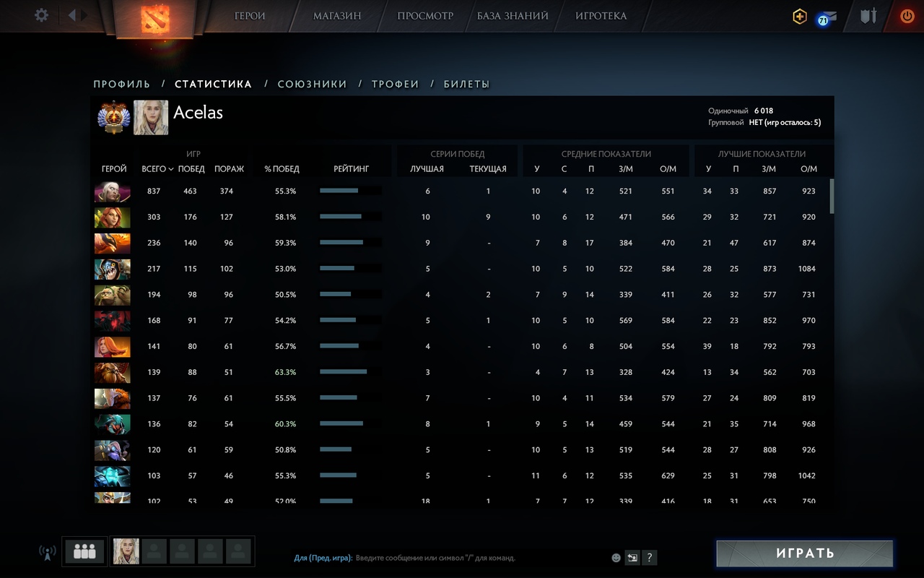Click the chat message input field
924x578 pixels.
pos(480,558)
